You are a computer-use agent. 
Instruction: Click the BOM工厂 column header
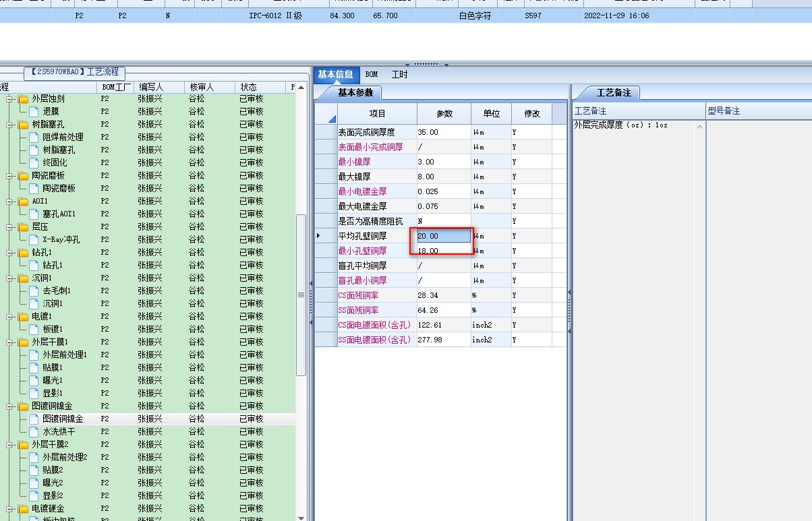tap(115, 87)
